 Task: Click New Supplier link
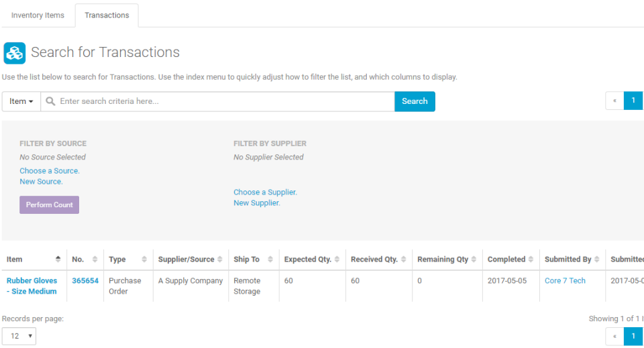(x=257, y=202)
